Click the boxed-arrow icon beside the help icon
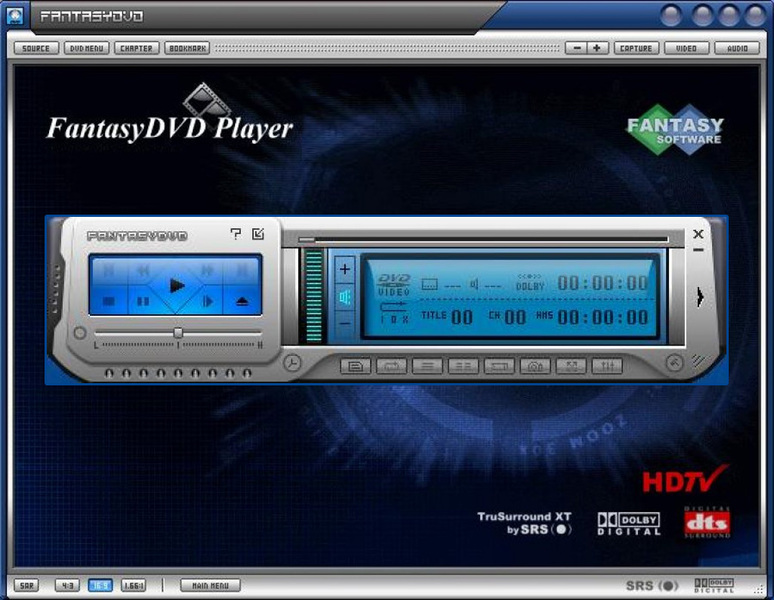Screen dimensions: 774x600 click(258, 233)
